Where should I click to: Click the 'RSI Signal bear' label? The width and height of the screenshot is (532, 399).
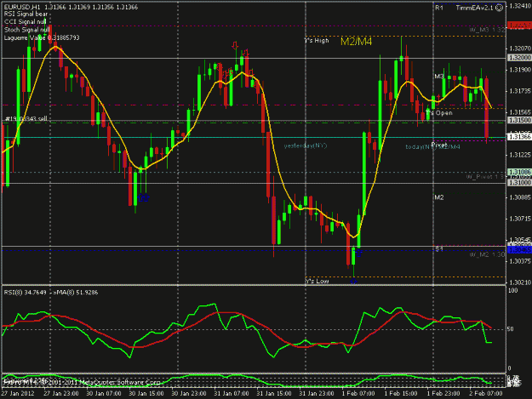click(x=26, y=14)
